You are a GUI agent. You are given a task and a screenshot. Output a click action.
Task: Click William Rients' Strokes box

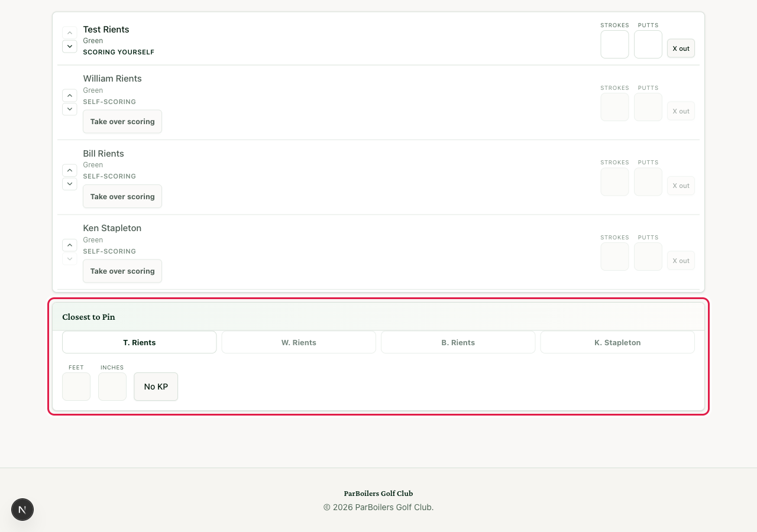(614, 107)
